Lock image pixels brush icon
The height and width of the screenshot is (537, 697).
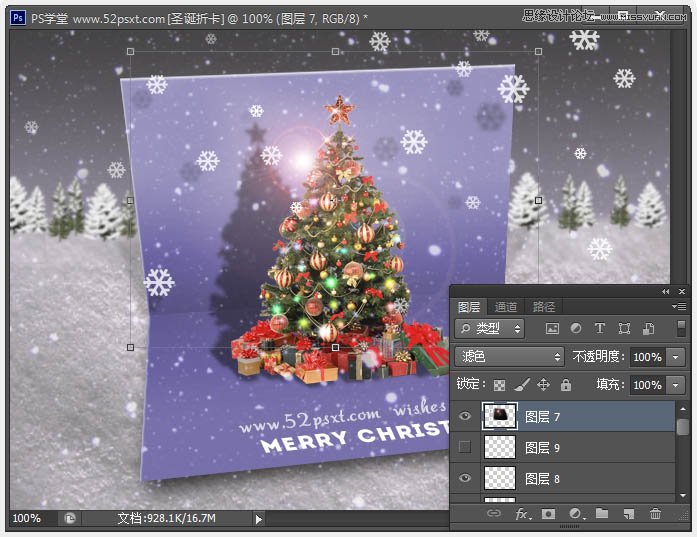coord(522,385)
